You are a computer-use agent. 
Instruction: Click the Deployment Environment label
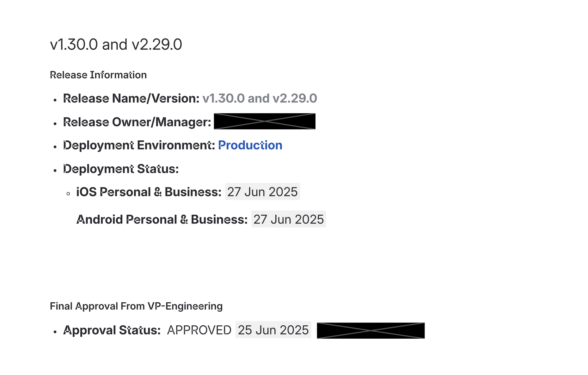point(139,145)
